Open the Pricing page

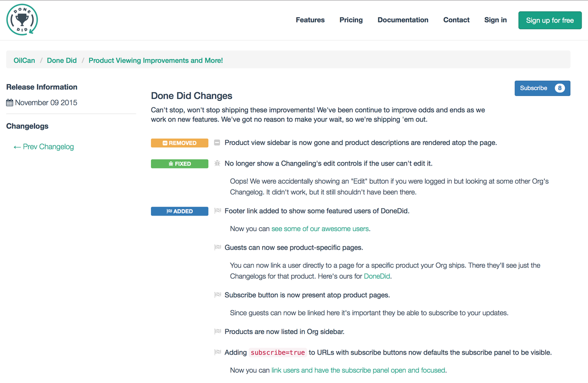click(x=351, y=20)
